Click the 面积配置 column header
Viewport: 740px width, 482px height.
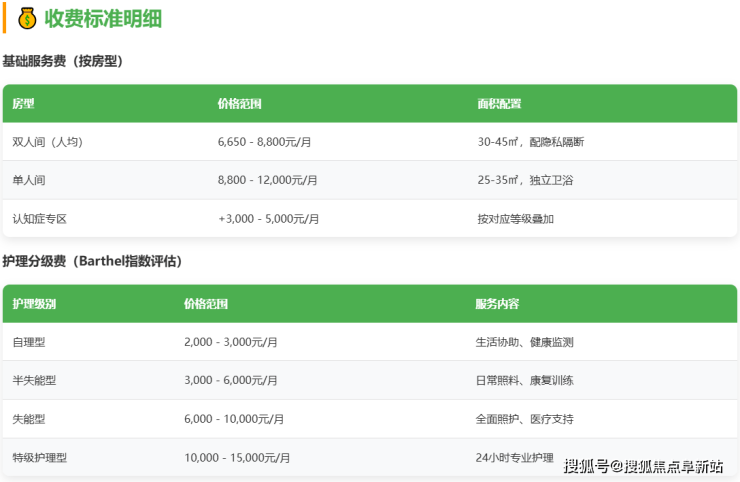(x=499, y=104)
